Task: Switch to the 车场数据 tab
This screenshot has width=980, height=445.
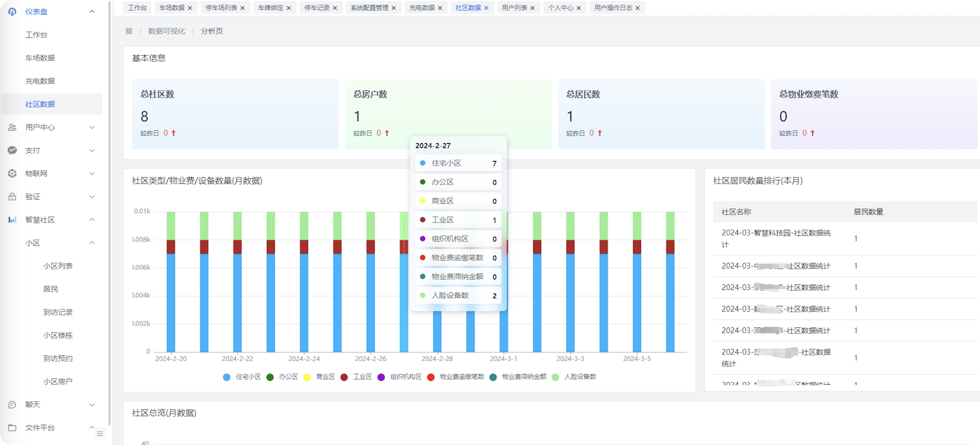Action: tap(172, 8)
